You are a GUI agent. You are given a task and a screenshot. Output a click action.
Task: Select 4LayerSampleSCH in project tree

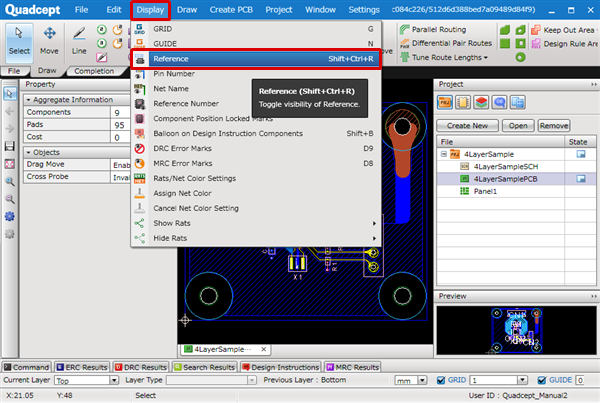click(x=505, y=166)
